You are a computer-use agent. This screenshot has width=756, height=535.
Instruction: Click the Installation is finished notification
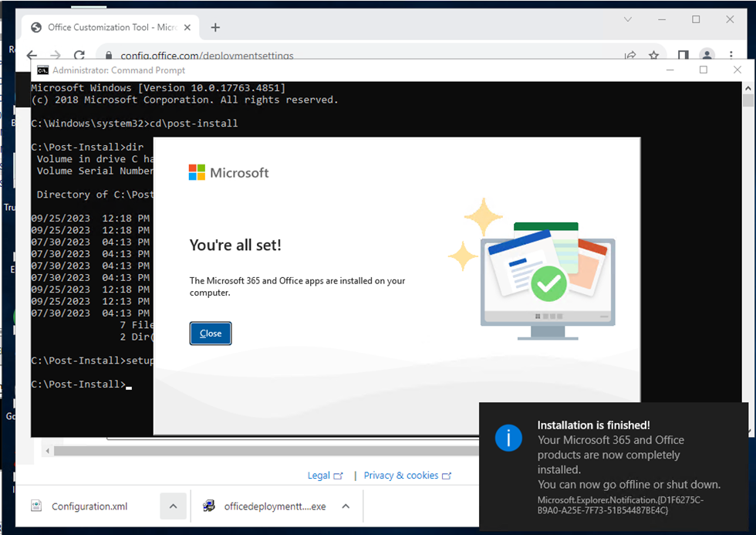(614, 466)
